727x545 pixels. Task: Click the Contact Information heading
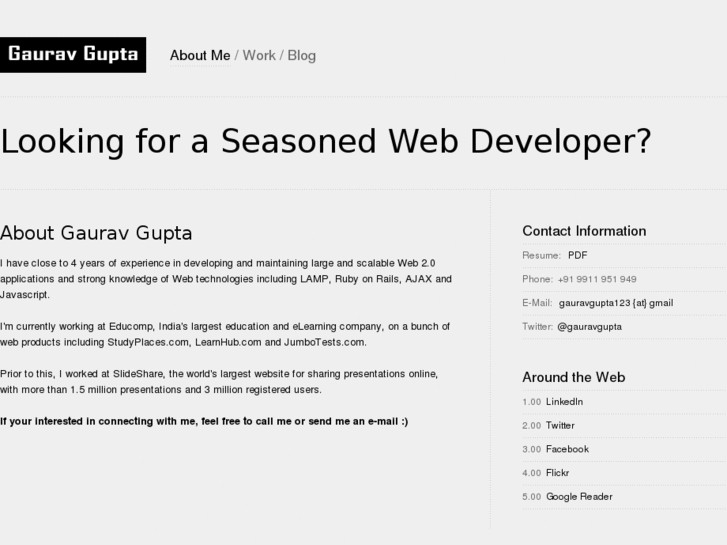pyautogui.click(x=584, y=231)
